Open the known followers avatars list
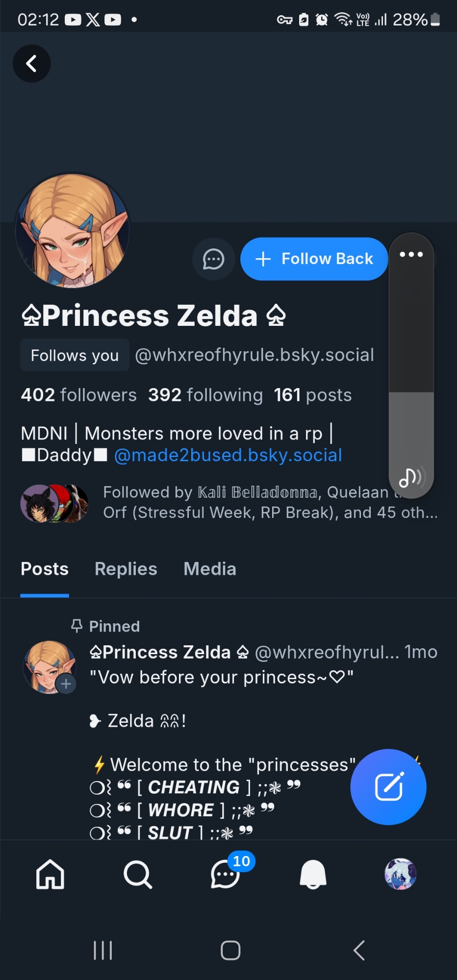 point(54,503)
